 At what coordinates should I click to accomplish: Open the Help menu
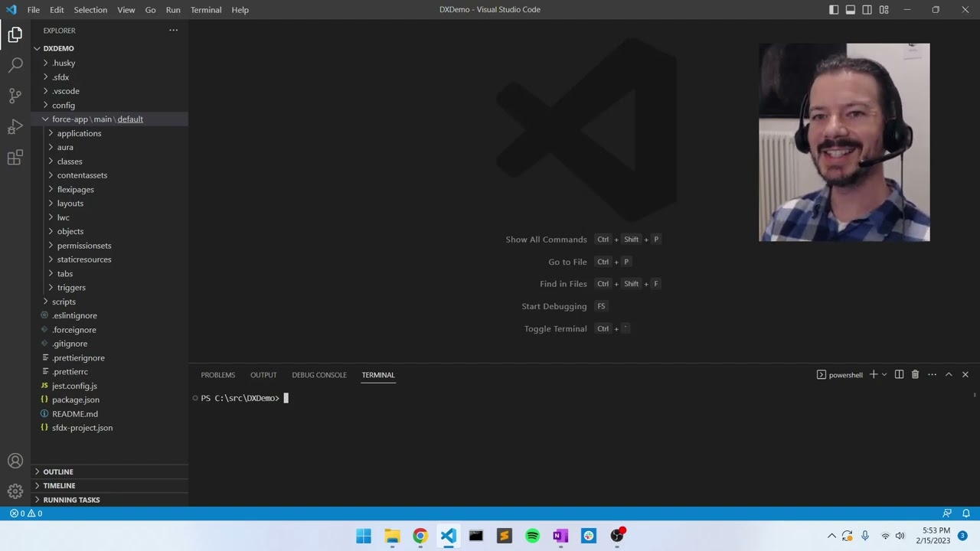pos(240,10)
